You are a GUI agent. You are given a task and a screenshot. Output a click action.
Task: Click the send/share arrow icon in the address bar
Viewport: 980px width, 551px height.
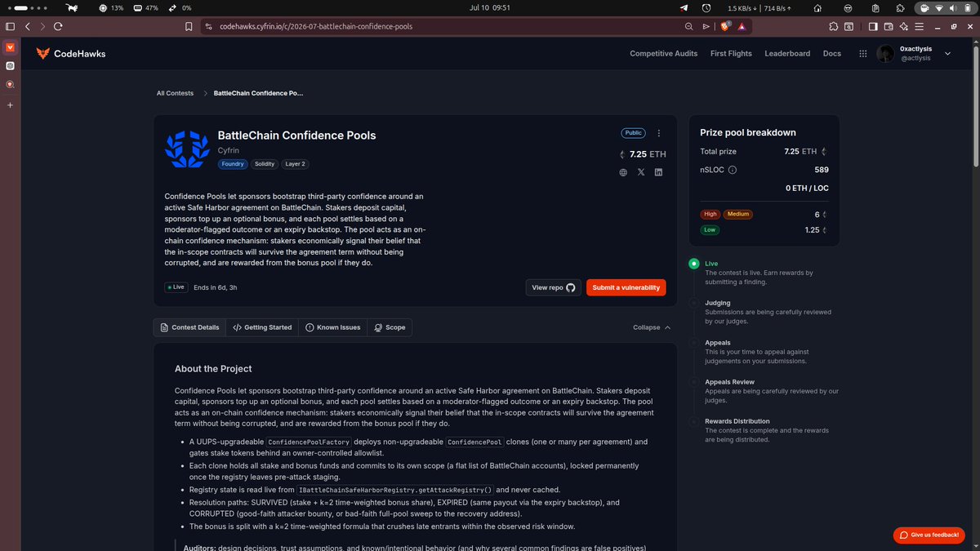click(x=706, y=26)
